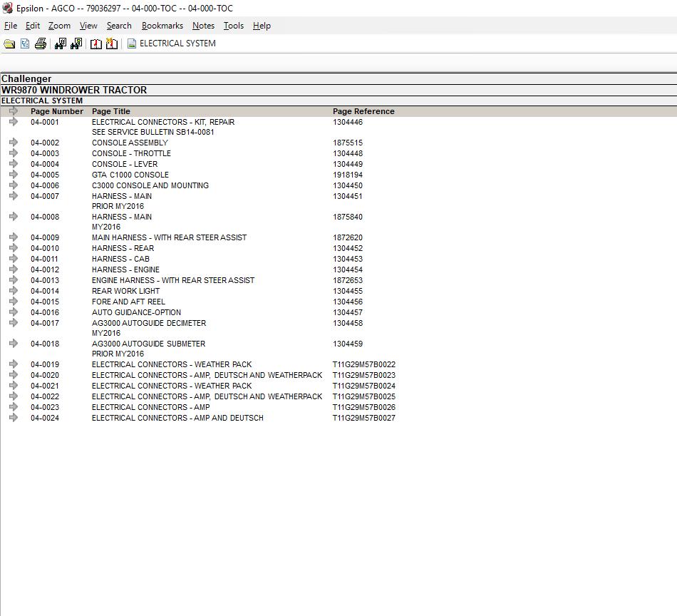Open the CONSOLE ASSEMBLY page title

pos(130,143)
